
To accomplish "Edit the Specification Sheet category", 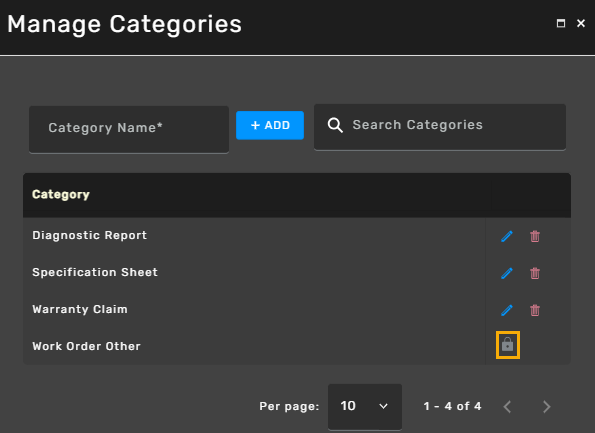I will tap(507, 273).
